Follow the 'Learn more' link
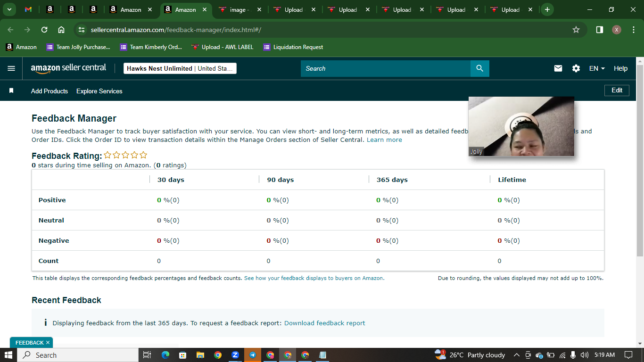 pyautogui.click(x=384, y=140)
